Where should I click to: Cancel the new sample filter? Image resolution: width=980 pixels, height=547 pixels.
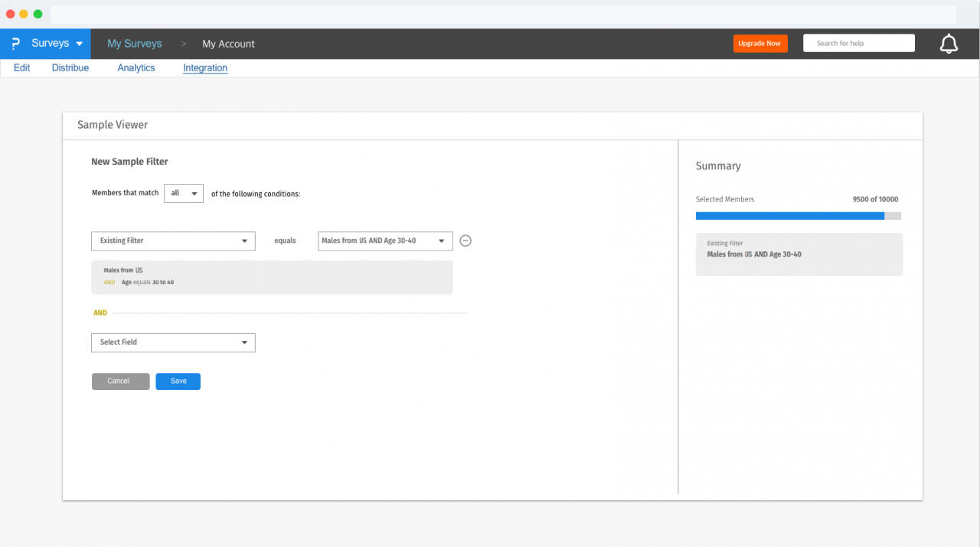pyautogui.click(x=120, y=381)
